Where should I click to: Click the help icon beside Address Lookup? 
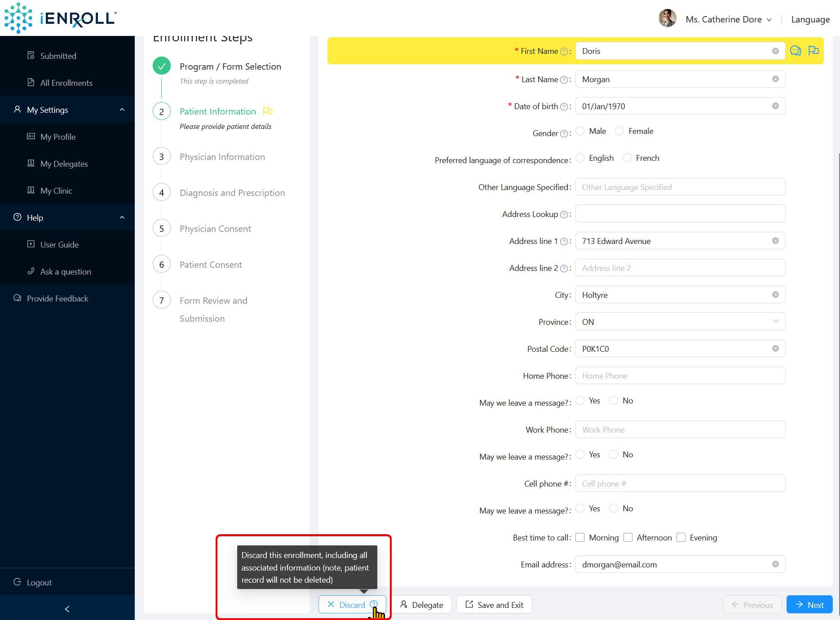(564, 214)
